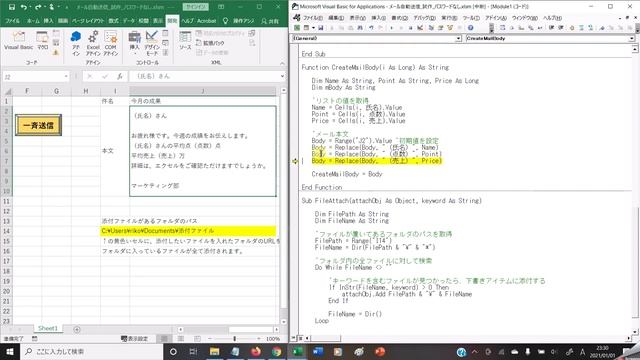This screenshot has height=360, width=640.
Task: Open PowerPoint from taskbar
Action: [380, 351]
